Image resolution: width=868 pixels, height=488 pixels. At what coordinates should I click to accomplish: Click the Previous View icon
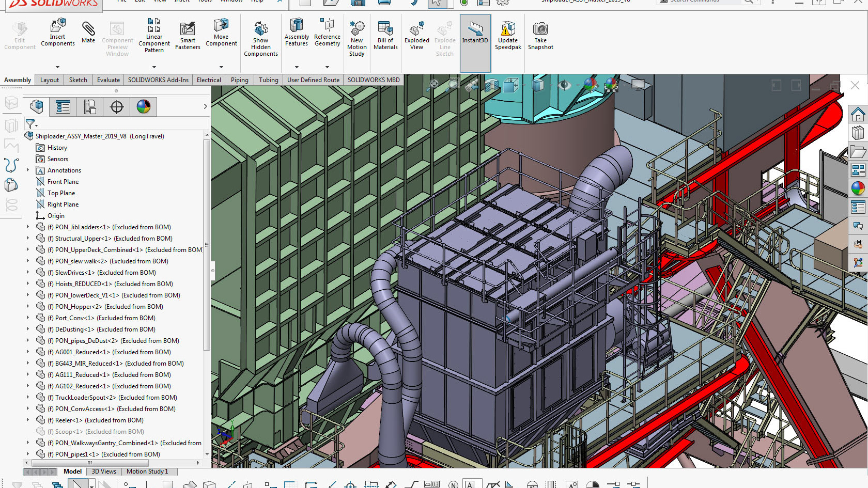(471, 85)
